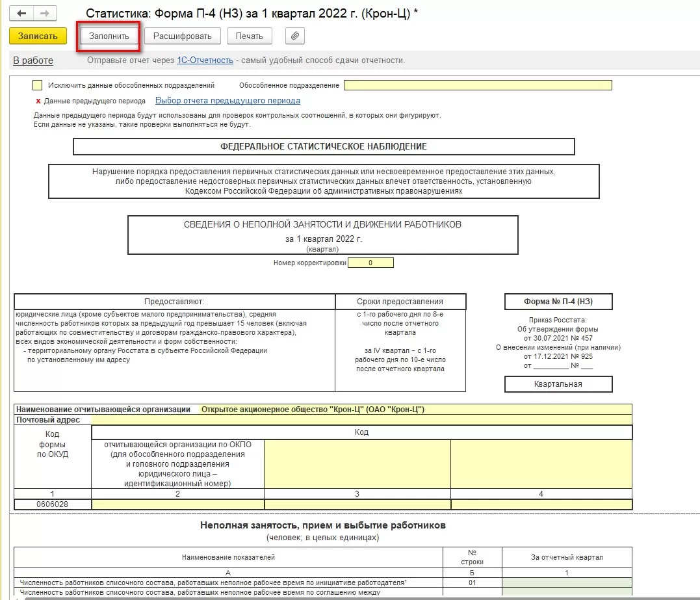Save the report with Записать button
Image resolution: width=700 pixels, height=600 pixels.
click(x=38, y=36)
